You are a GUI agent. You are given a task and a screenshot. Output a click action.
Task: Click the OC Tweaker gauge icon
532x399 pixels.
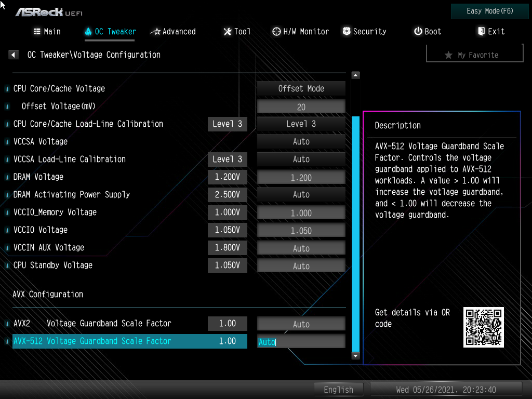coord(89,31)
